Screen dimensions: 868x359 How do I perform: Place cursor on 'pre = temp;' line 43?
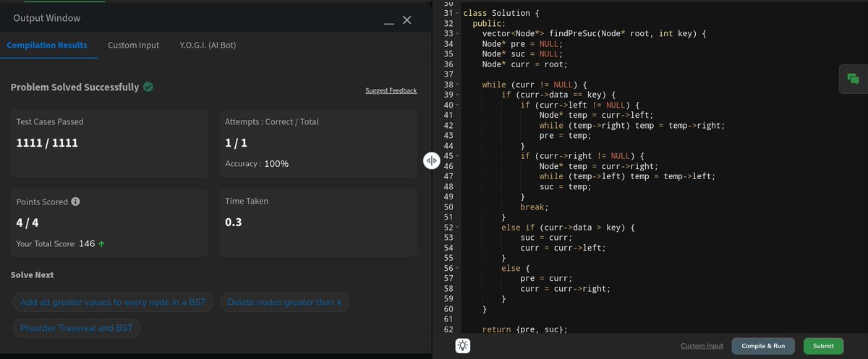tap(565, 135)
